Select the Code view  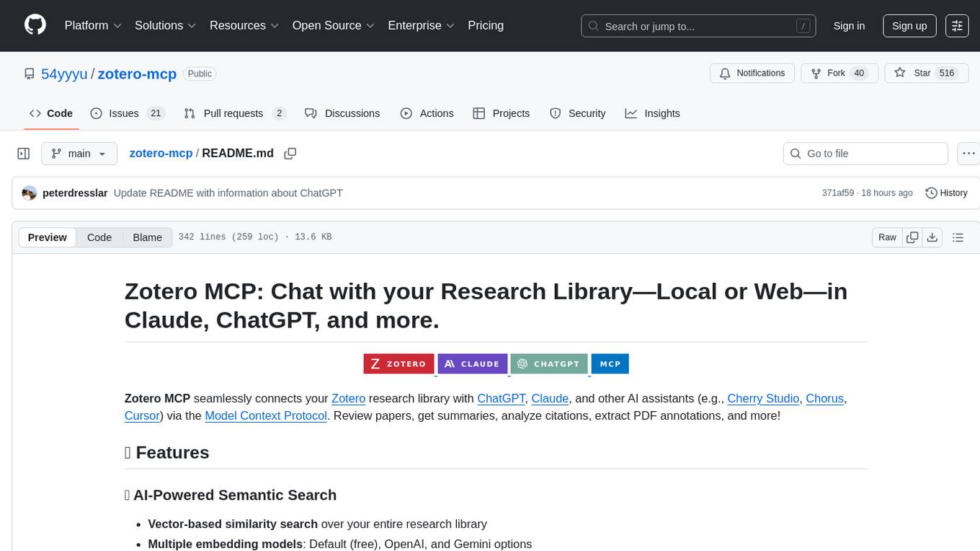click(99, 237)
